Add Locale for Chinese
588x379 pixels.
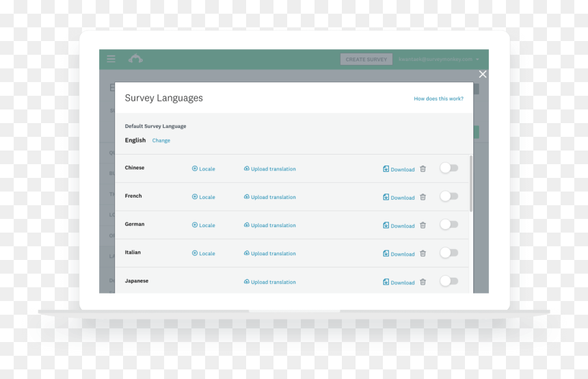pos(204,169)
